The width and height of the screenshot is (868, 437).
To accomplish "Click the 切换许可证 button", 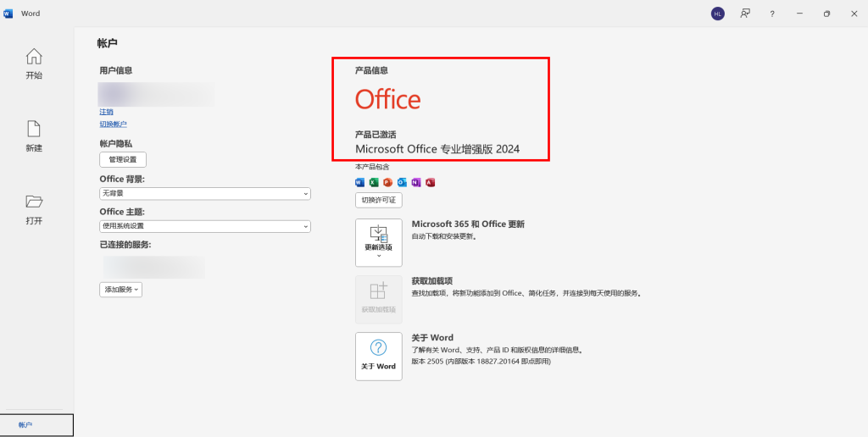I will [379, 200].
